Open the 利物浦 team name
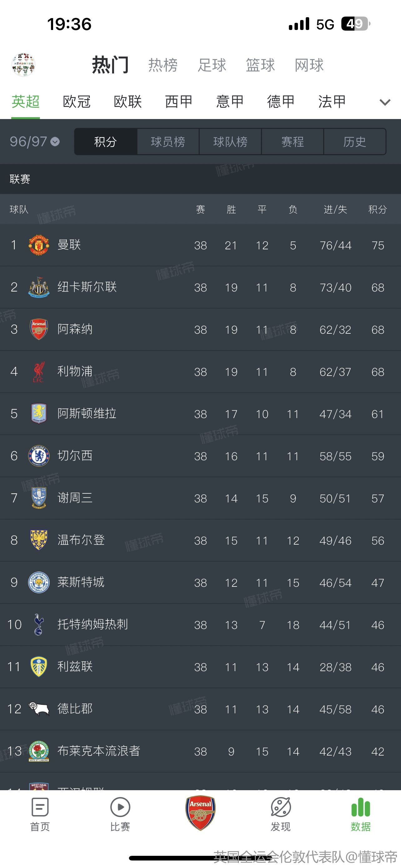This screenshot has width=401, height=868. click(75, 371)
